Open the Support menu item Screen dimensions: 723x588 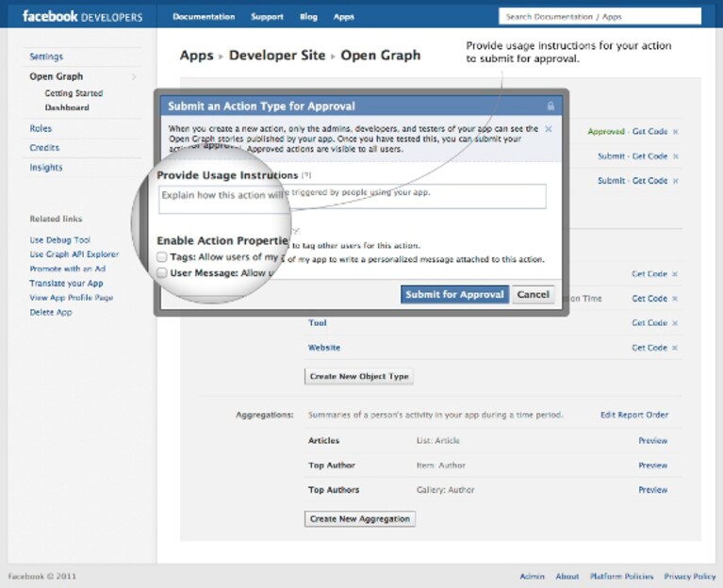[x=268, y=17]
